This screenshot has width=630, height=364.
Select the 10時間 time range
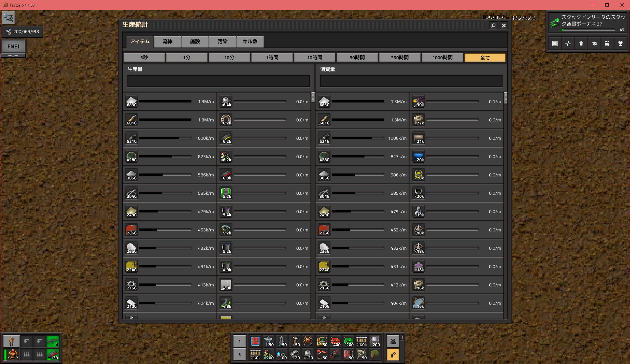pyautogui.click(x=315, y=58)
